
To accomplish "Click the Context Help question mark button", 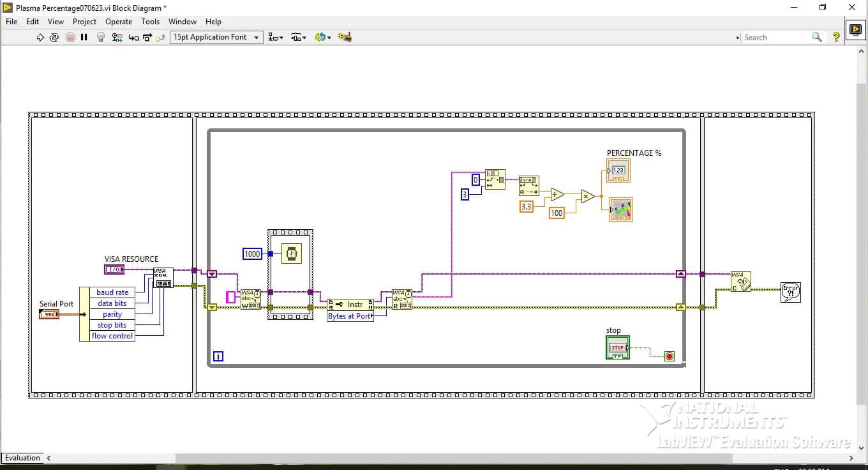I will pyautogui.click(x=836, y=37).
